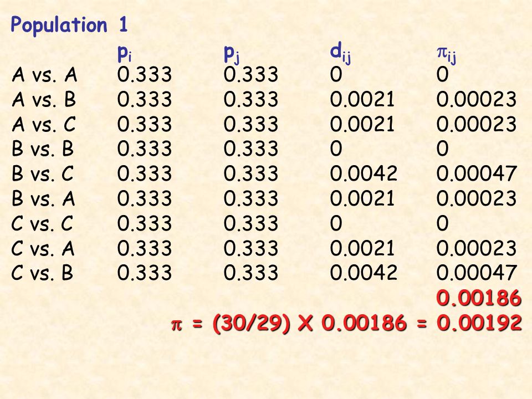Click the p_i value 0.333 in 'A vs. A' row
This screenshot has height=399, width=532.
click(145, 75)
